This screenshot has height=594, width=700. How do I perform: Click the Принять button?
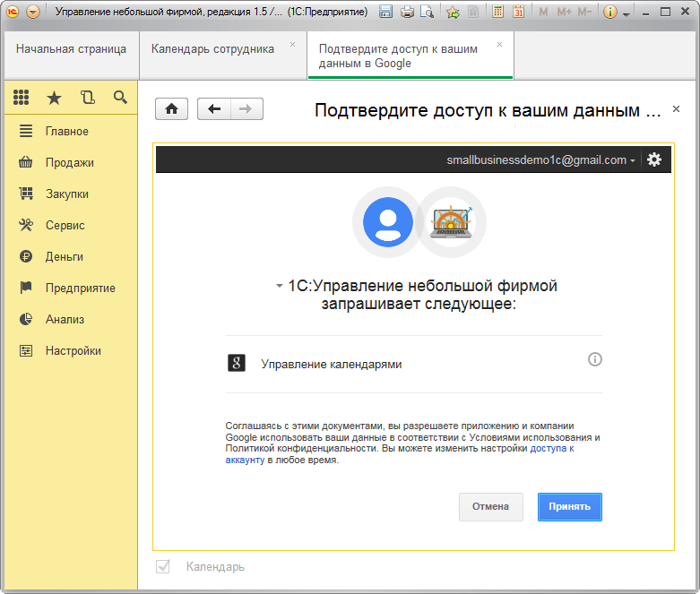coord(570,506)
